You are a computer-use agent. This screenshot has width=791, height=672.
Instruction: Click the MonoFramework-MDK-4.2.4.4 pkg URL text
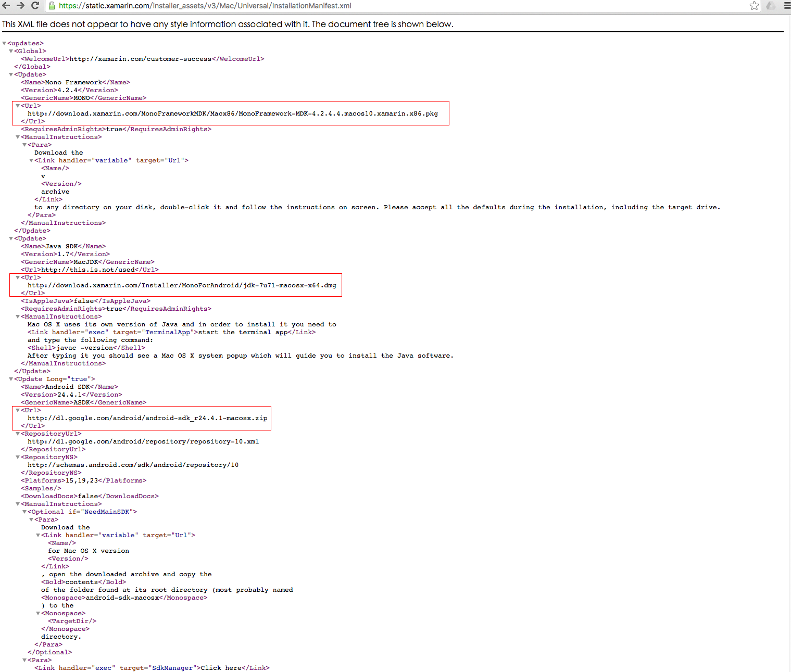[x=233, y=114]
